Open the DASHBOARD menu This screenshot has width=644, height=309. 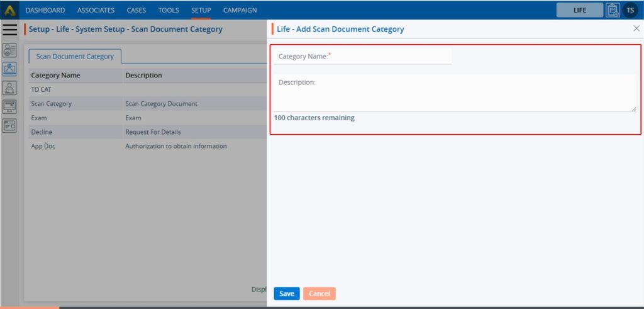(45, 10)
